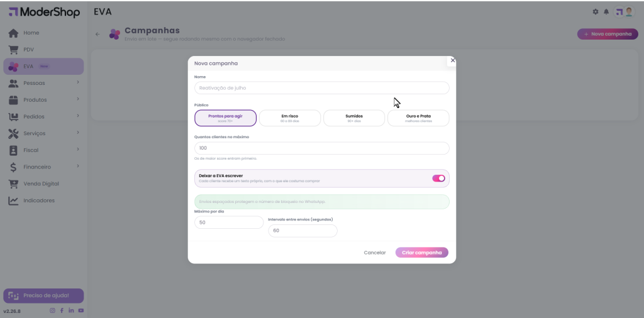Open the LinkedIn icon in footer
The height and width of the screenshot is (318, 644).
tap(72, 310)
